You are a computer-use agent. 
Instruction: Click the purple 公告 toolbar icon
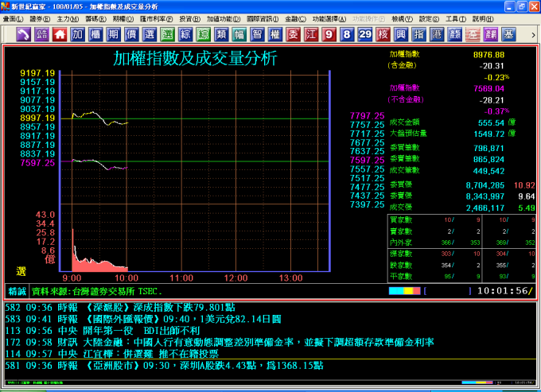41,34
